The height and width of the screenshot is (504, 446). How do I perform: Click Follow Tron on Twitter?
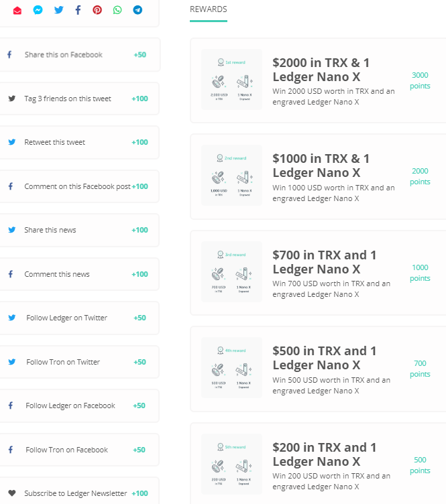(63, 362)
